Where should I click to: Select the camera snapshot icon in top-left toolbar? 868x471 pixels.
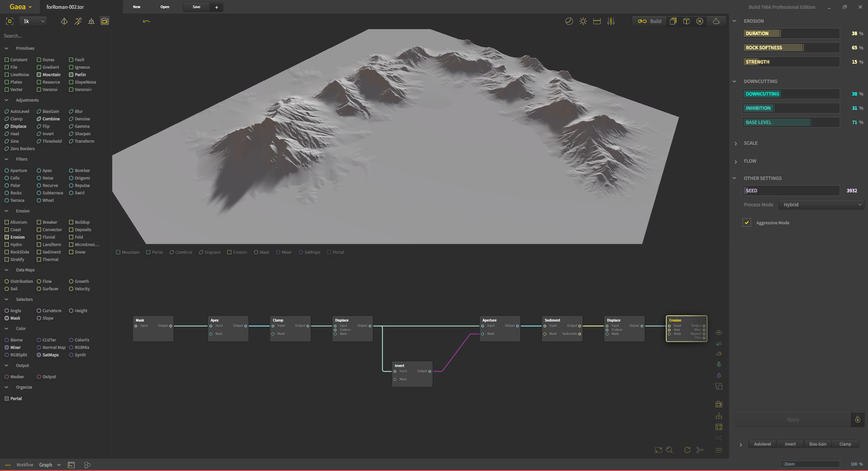click(x=104, y=21)
